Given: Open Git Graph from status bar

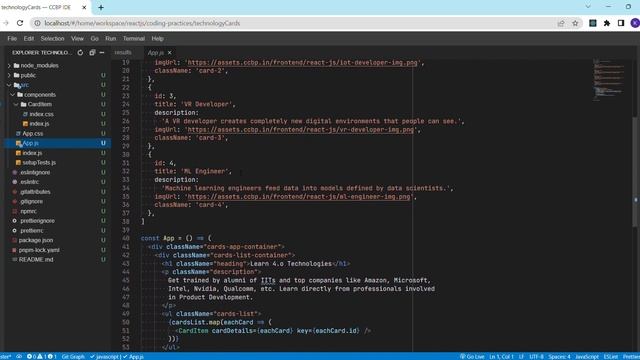Looking at the screenshot, I should pos(73,356).
